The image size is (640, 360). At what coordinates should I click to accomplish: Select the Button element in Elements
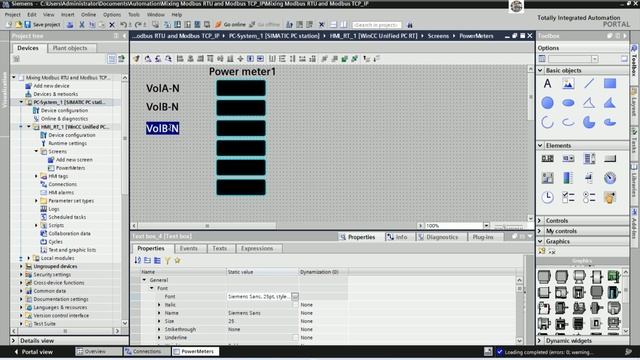point(610,158)
